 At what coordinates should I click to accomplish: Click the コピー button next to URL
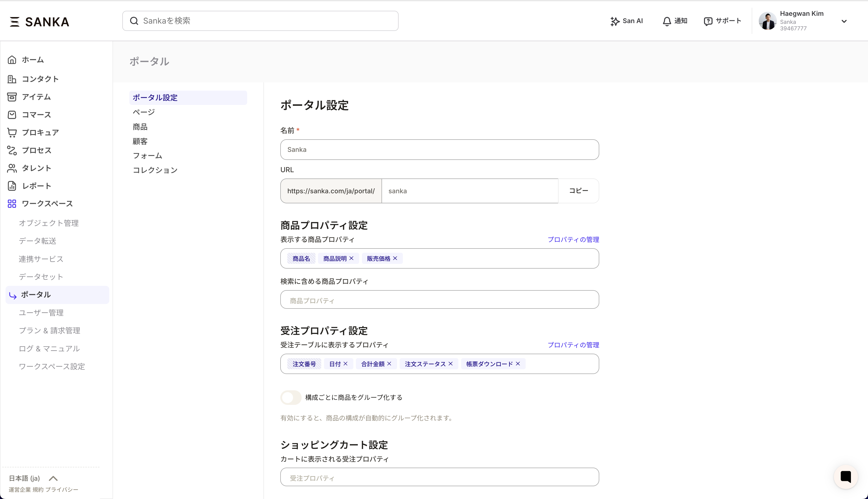pos(578,191)
